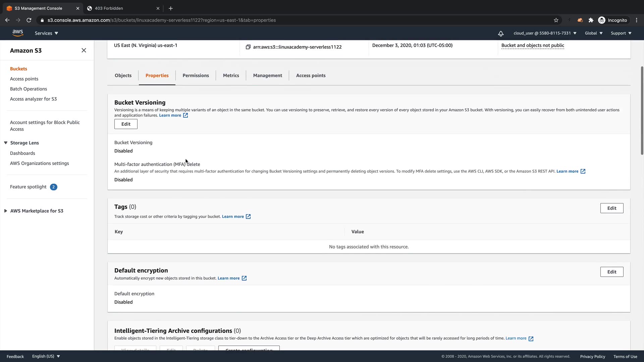Collapse the Storage Lens section
Image resolution: width=644 pixels, height=362 pixels.
coord(6,143)
